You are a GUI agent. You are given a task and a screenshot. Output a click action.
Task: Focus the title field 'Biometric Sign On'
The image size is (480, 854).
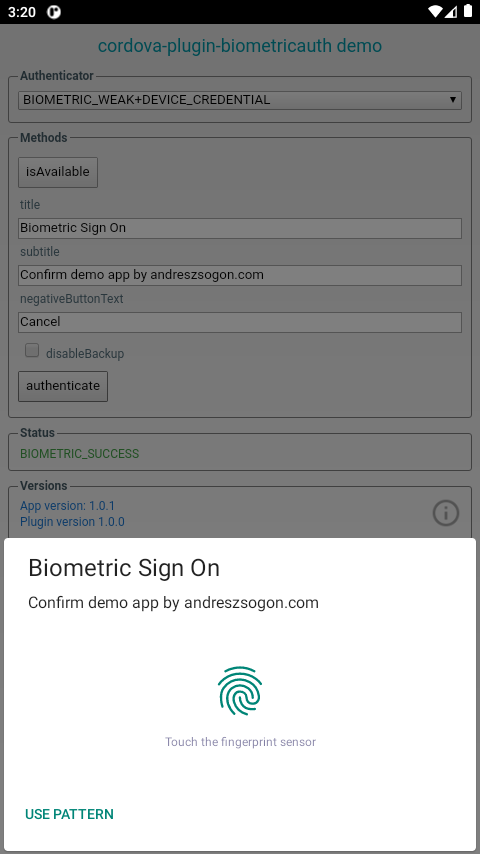pyautogui.click(x=240, y=228)
